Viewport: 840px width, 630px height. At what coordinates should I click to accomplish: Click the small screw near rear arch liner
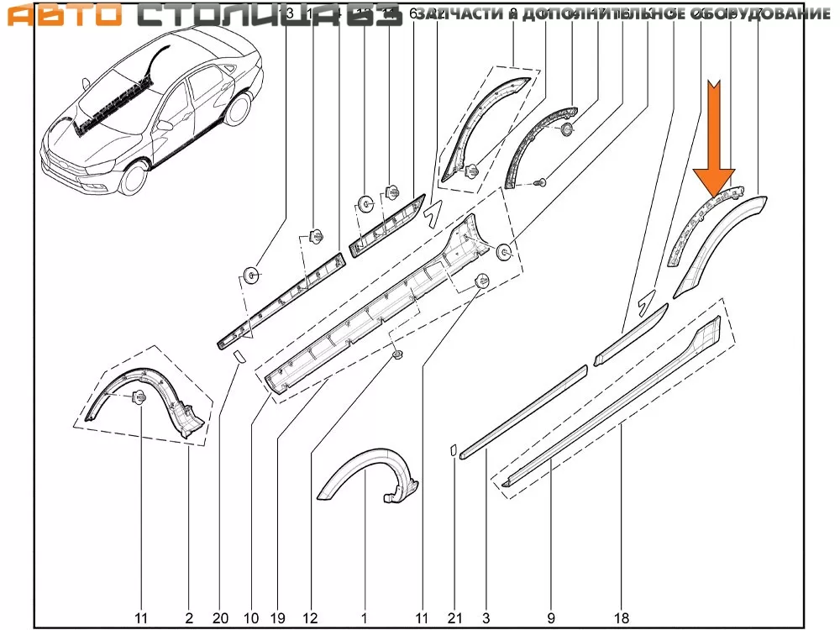[542, 181]
